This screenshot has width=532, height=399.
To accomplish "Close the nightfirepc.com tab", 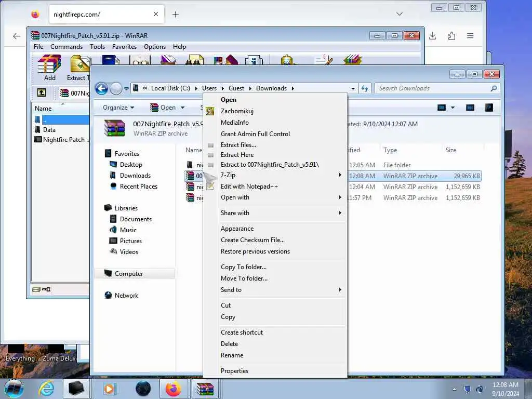I will point(156,14).
